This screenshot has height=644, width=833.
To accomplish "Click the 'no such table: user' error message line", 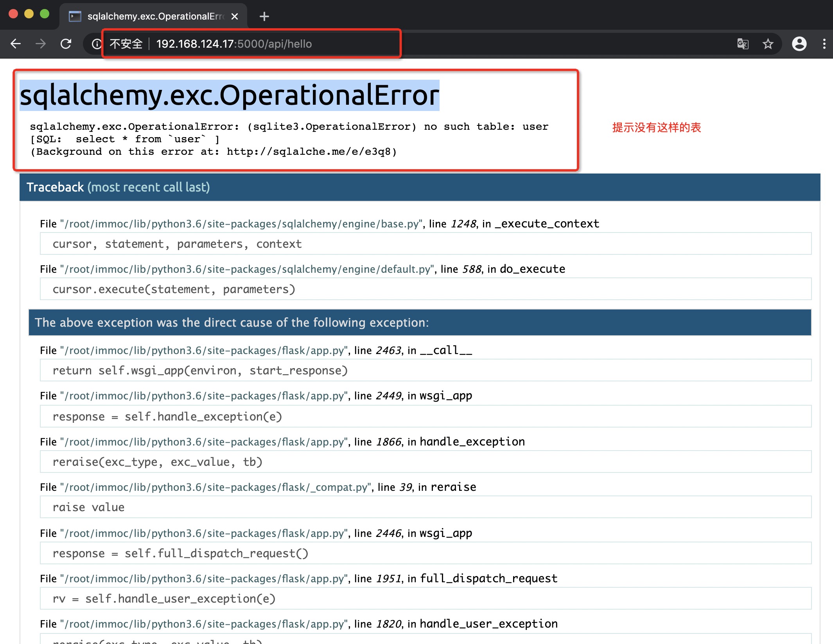I will click(289, 127).
